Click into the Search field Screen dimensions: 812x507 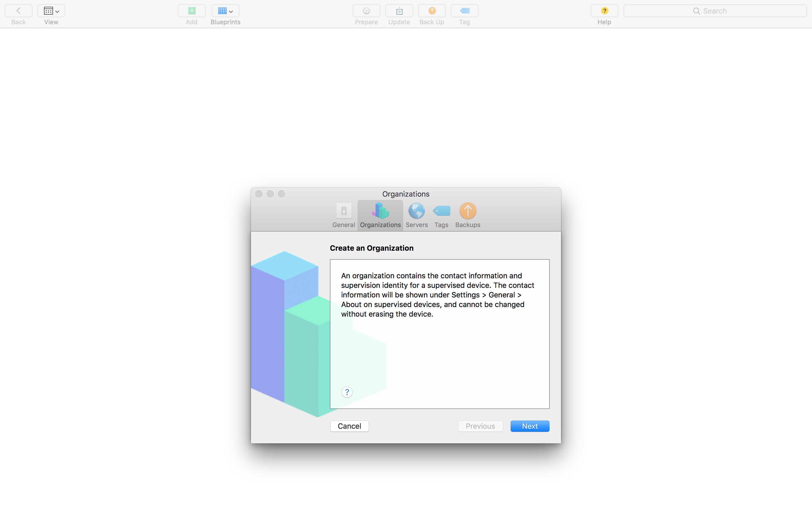715,11
